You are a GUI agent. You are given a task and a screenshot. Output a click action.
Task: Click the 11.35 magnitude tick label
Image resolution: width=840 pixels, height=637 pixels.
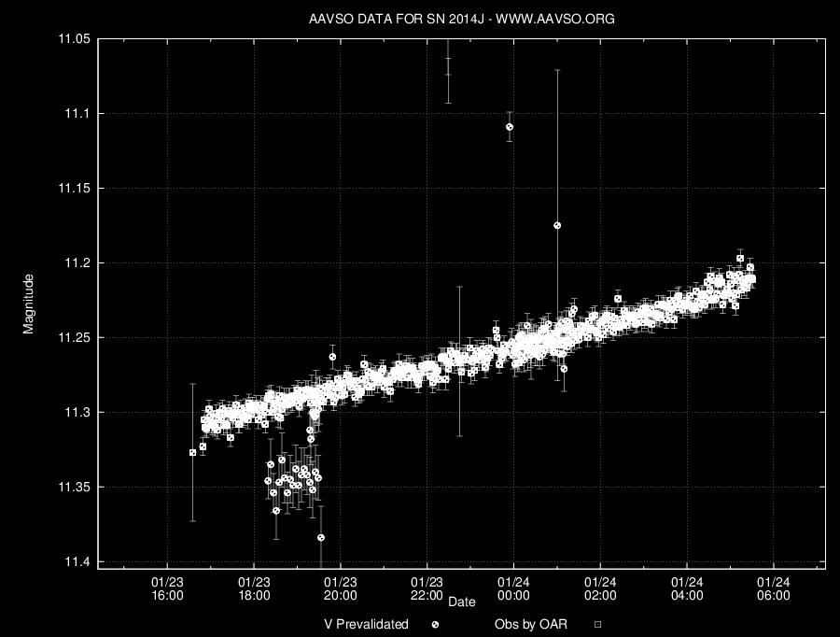(74, 487)
